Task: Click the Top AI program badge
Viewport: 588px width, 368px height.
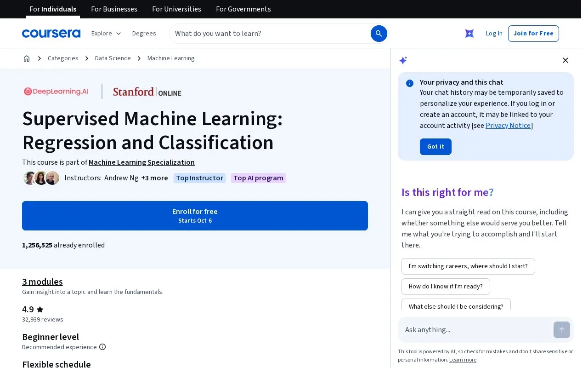Action: [x=258, y=178]
